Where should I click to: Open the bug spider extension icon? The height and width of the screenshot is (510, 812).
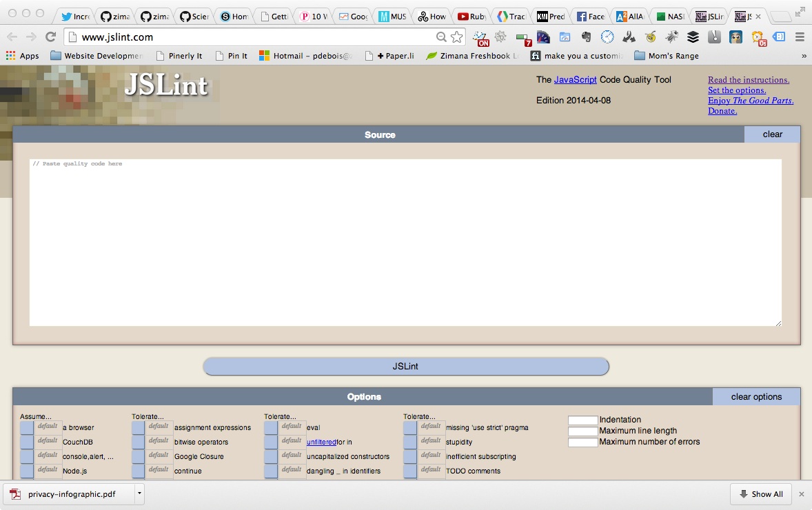[x=671, y=37]
